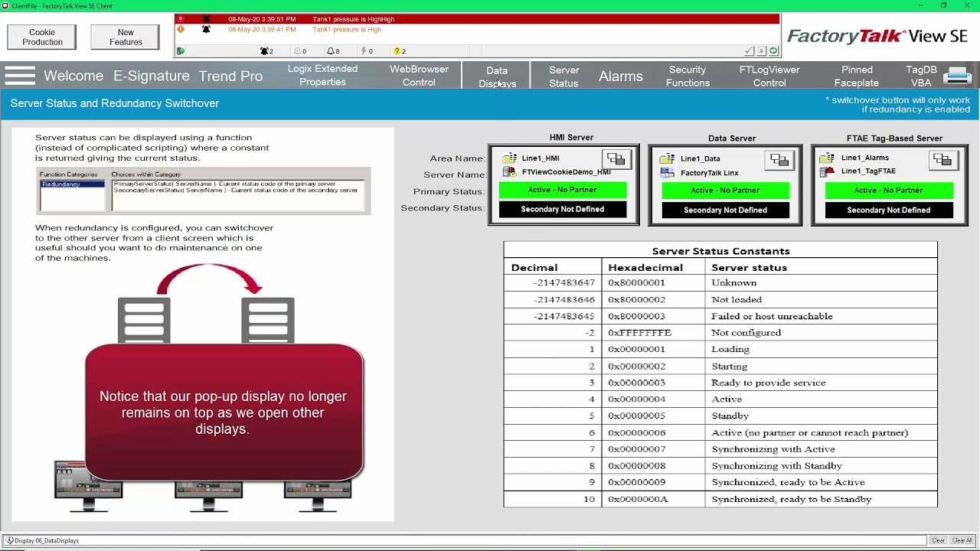Switch to the Trend Pro display
980x551 pixels.
230,76
